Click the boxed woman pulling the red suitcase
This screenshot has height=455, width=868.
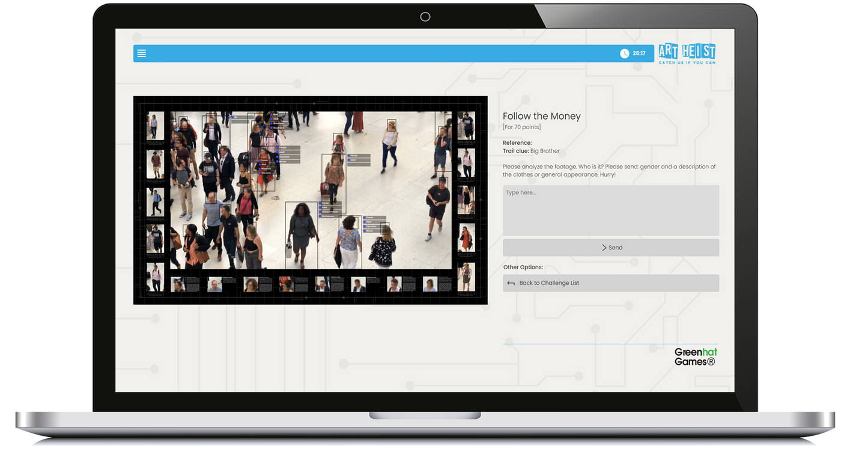333,177
